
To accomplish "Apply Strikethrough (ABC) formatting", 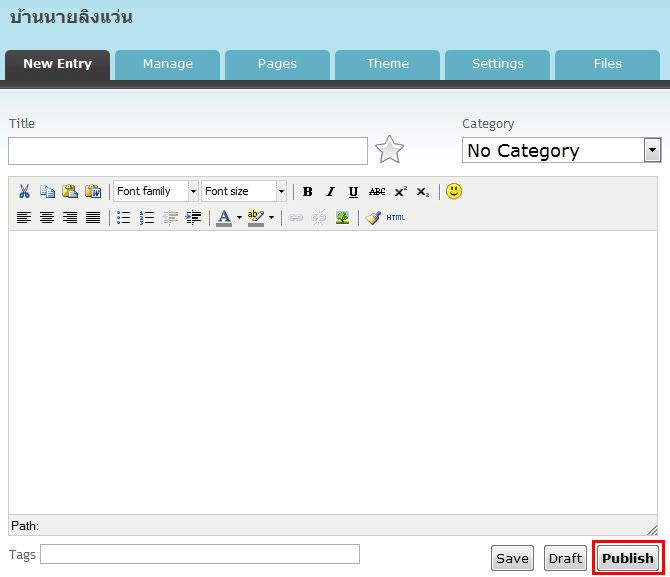I will pos(377,191).
